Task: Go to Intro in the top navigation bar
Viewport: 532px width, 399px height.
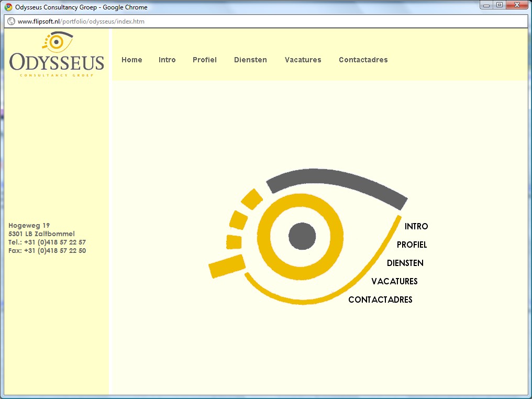Action: click(167, 60)
